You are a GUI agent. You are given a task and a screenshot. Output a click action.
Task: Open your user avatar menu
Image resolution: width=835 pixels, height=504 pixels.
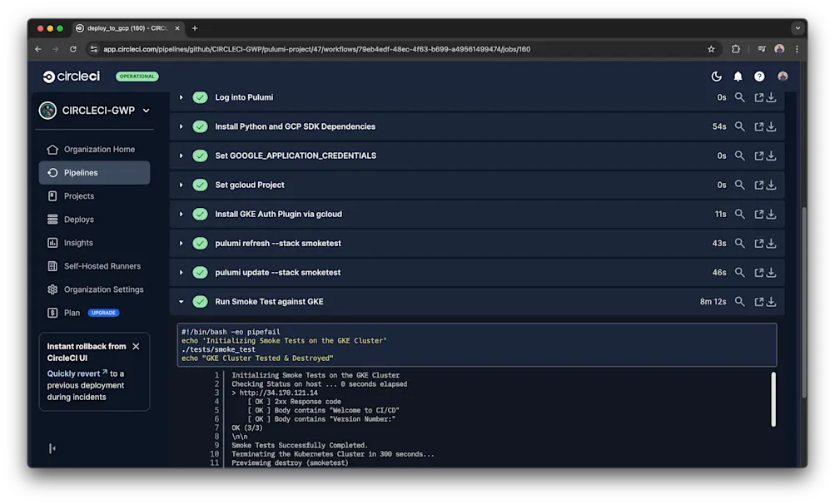pyautogui.click(x=782, y=76)
